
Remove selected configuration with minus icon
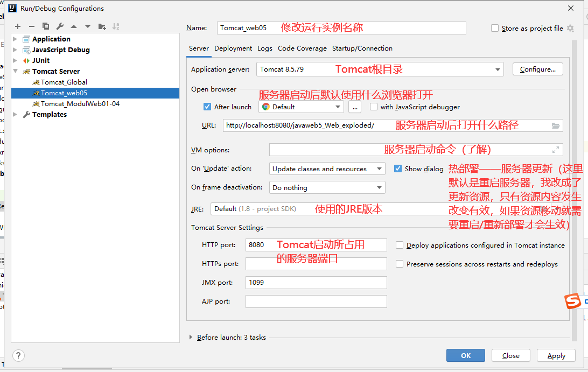pyautogui.click(x=31, y=26)
